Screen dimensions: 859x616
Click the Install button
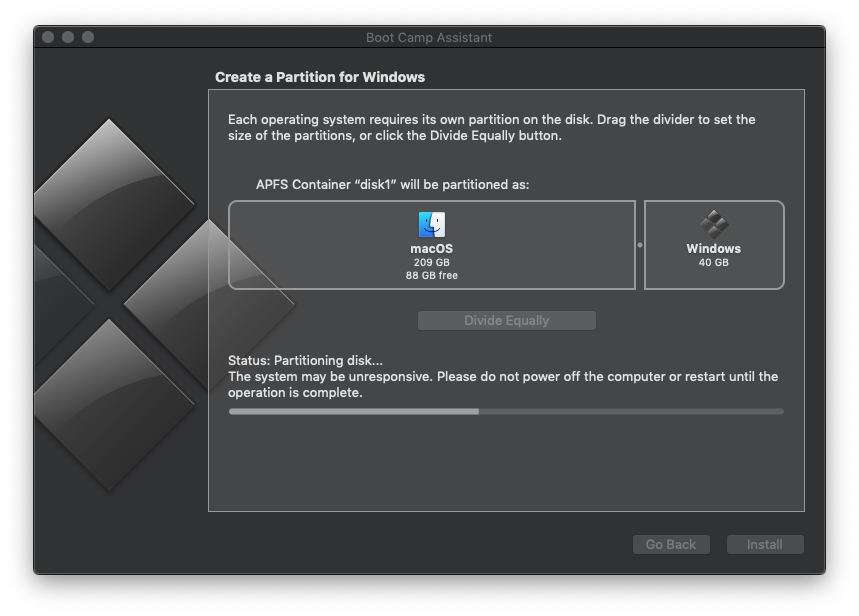pyautogui.click(x=765, y=544)
